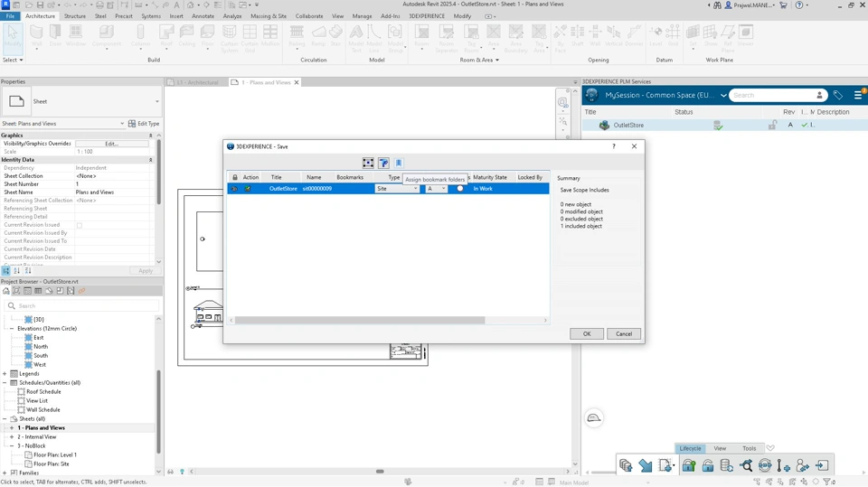Open the File menu
Image resolution: width=868 pixels, height=487 pixels.
10,16
